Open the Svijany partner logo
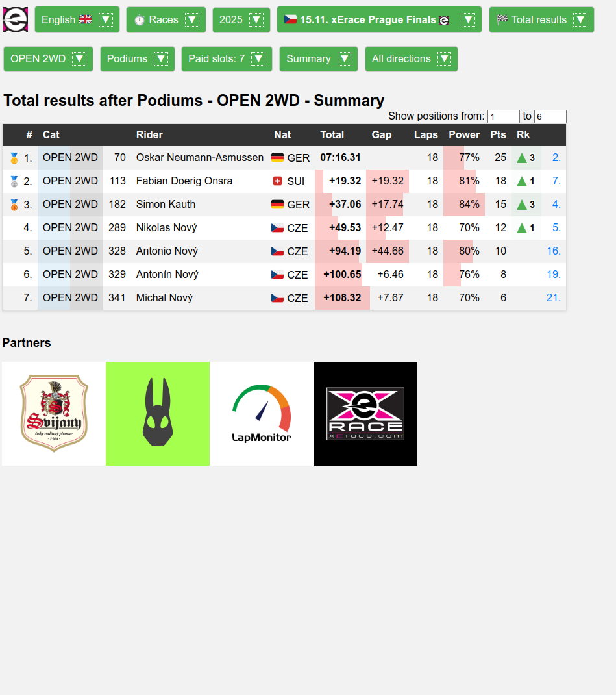This screenshot has width=616, height=695. click(x=54, y=414)
